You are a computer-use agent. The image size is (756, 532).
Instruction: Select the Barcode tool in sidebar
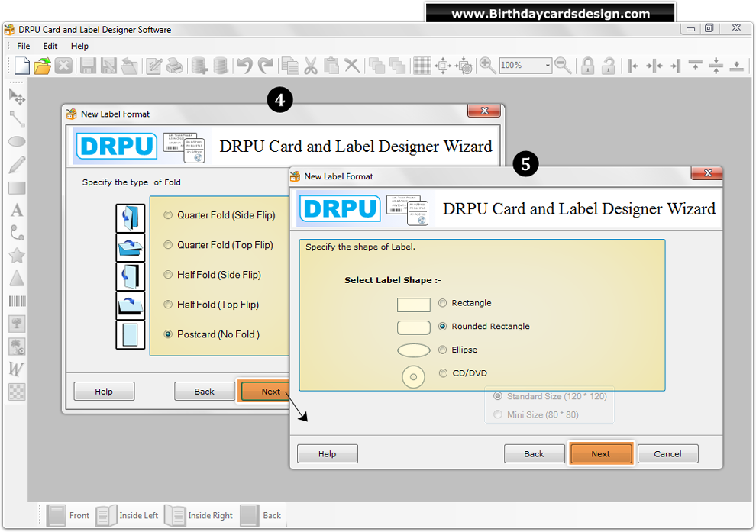pos(17,301)
